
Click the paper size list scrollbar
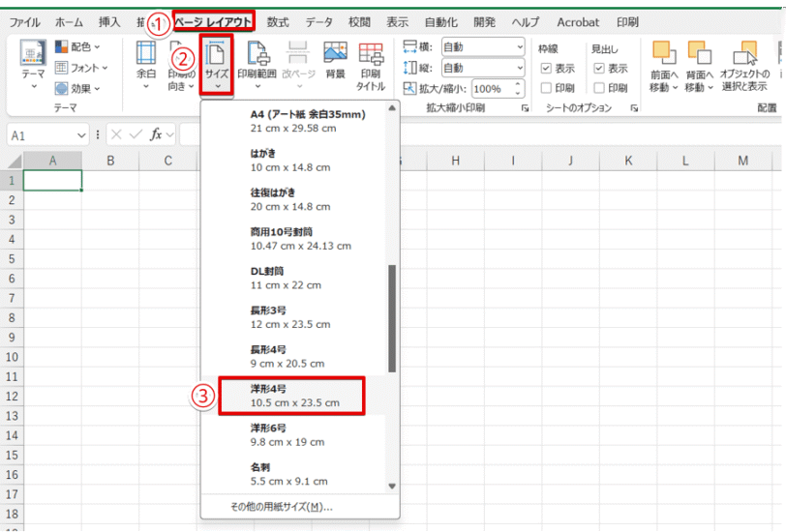(392, 319)
